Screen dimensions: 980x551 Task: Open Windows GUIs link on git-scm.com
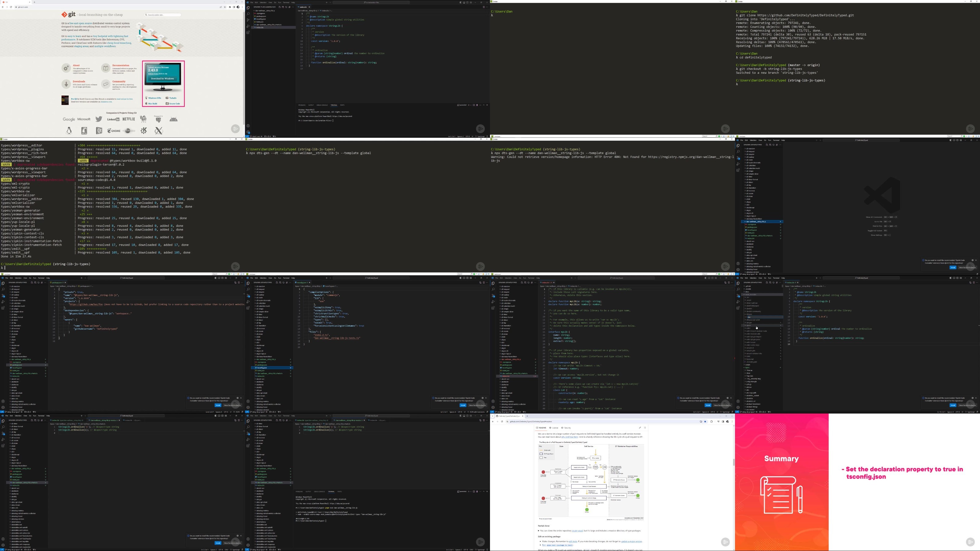(155, 98)
